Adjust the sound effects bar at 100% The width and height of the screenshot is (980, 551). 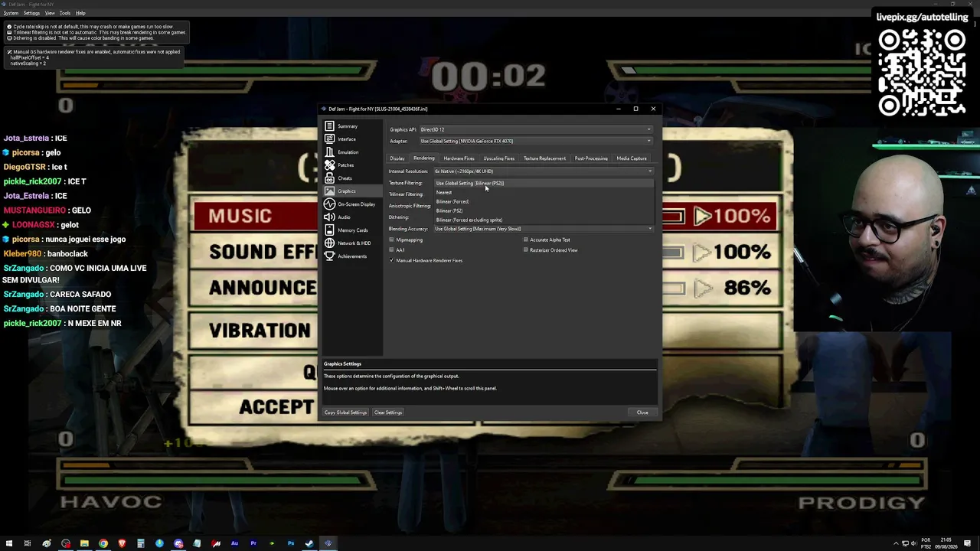pyautogui.click(x=674, y=252)
